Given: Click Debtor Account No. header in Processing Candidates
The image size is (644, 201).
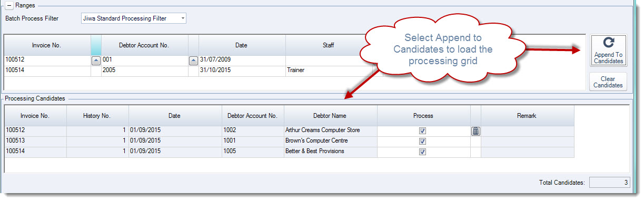Looking at the screenshot, I should click(253, 116).
